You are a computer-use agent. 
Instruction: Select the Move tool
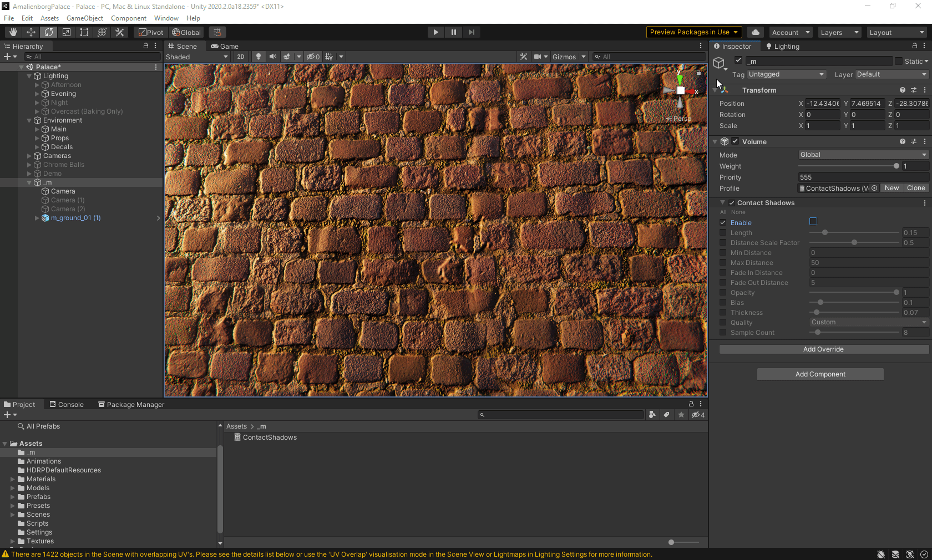tap(31, 32)
